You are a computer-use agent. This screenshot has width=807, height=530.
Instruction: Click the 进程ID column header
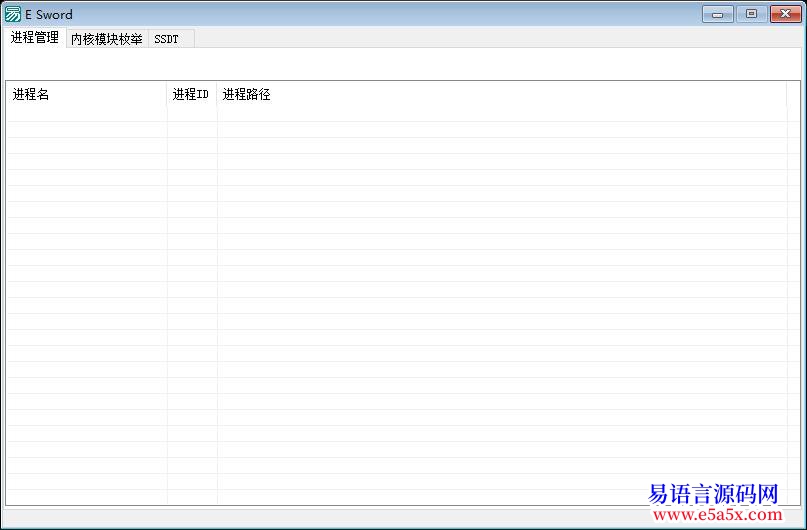coord(191,94)
